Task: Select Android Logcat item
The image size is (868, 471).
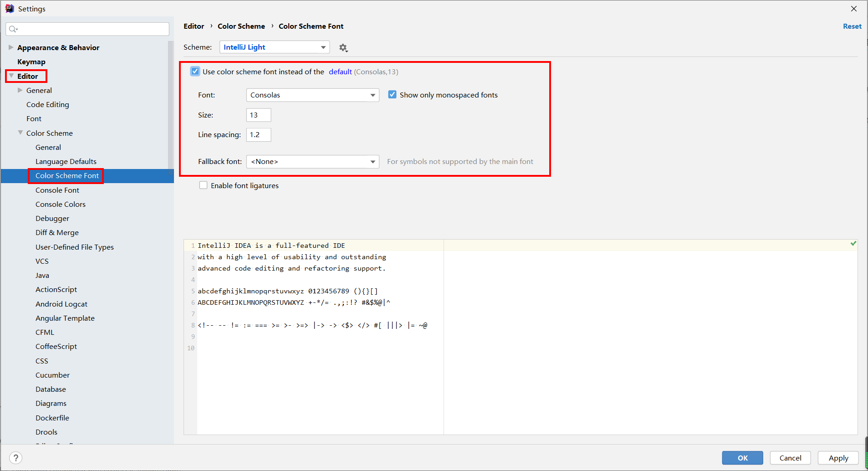Action: (61, 304)
